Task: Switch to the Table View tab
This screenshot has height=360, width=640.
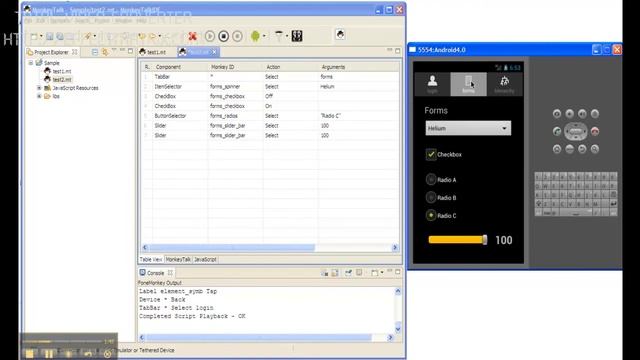Action: 151,259
